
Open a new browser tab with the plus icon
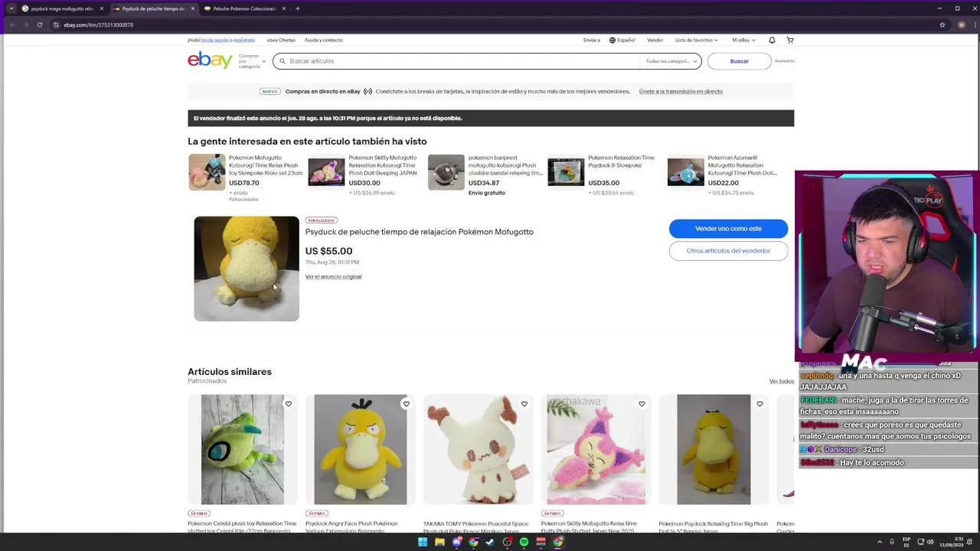coord(298,8)
